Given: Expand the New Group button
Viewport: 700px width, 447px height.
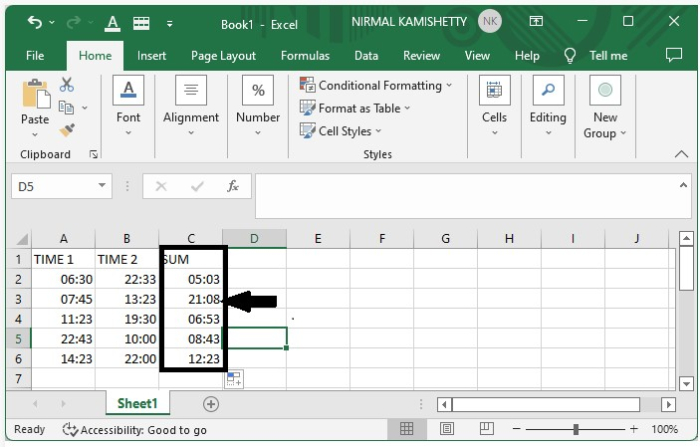Looking at the screenshot, I should point(605,108).
